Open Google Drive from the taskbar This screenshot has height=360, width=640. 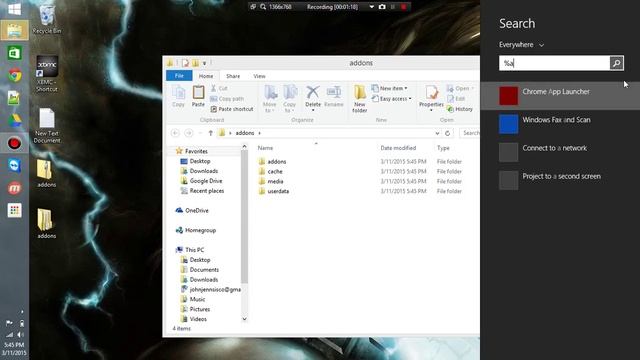click(15, 120)
